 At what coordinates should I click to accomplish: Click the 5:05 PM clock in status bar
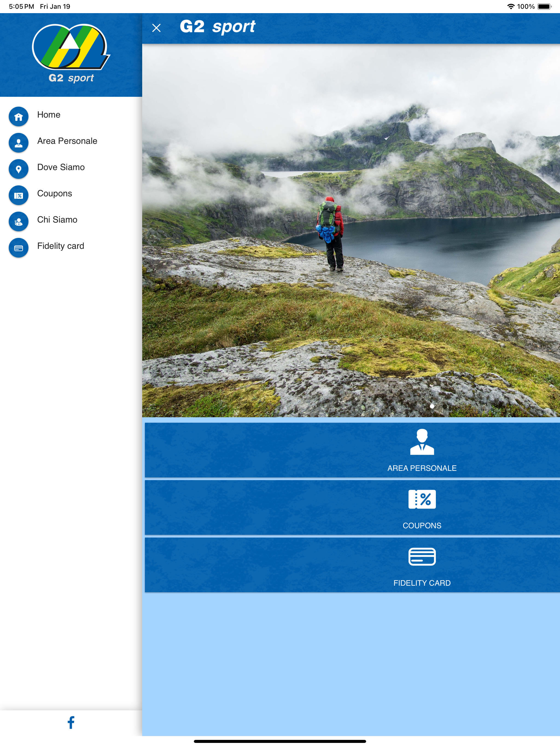click(x=21, y=6)
